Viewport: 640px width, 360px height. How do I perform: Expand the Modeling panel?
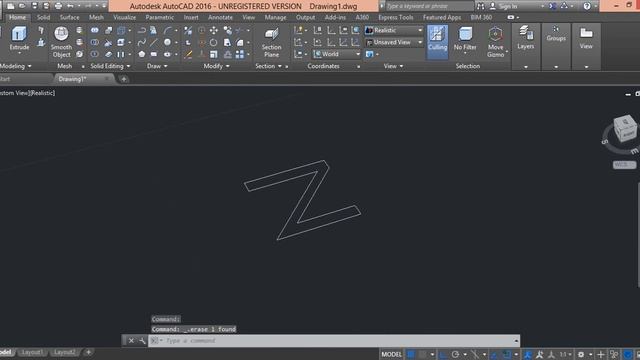click(16, 66)
